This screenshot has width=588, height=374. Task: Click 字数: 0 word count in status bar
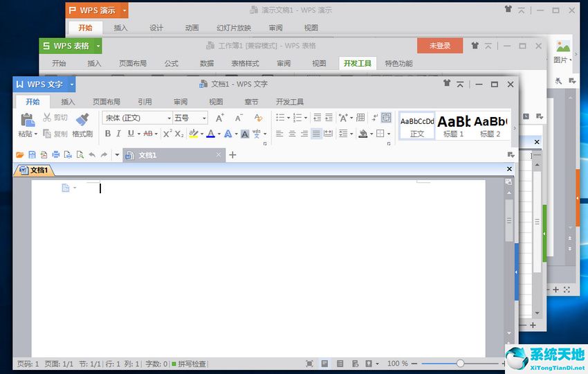(156, 364)
